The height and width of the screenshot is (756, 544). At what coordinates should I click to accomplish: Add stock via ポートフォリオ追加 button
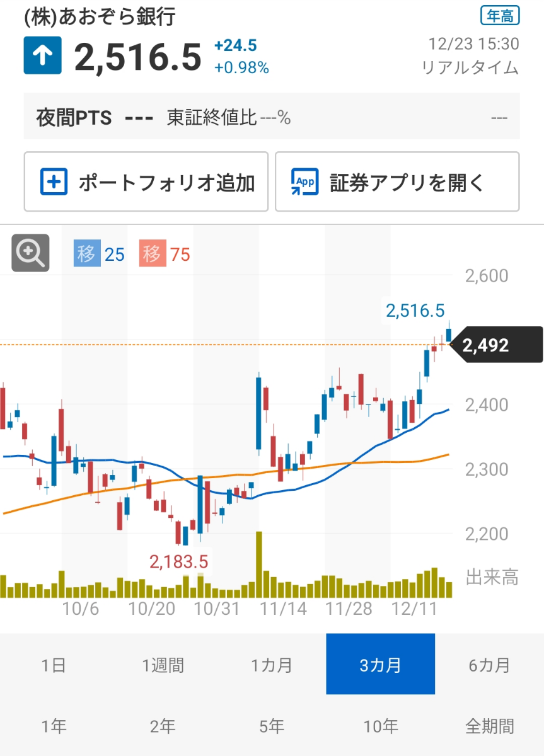click(146, 182)
